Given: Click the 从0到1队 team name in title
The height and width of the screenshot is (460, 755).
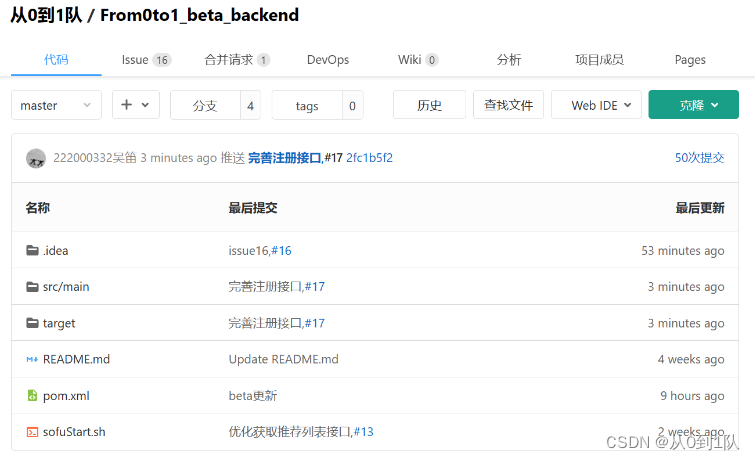Looking at the screenshot, I should [46, 15].
